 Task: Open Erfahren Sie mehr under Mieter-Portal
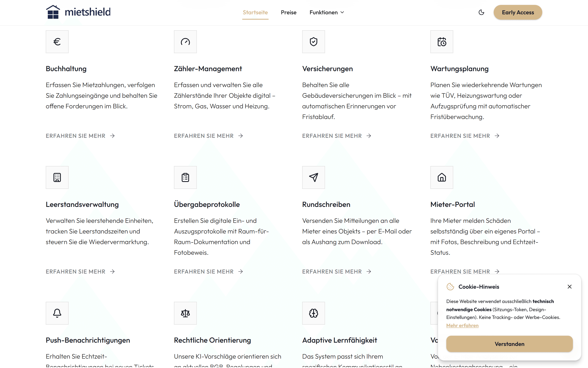click(x=465, y=271)
